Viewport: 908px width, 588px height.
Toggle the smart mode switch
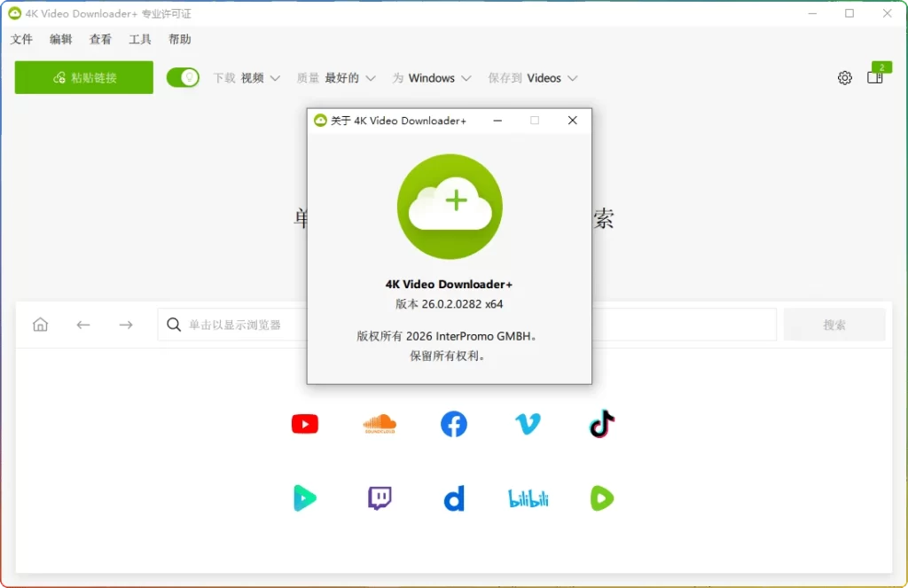(183, 77)
